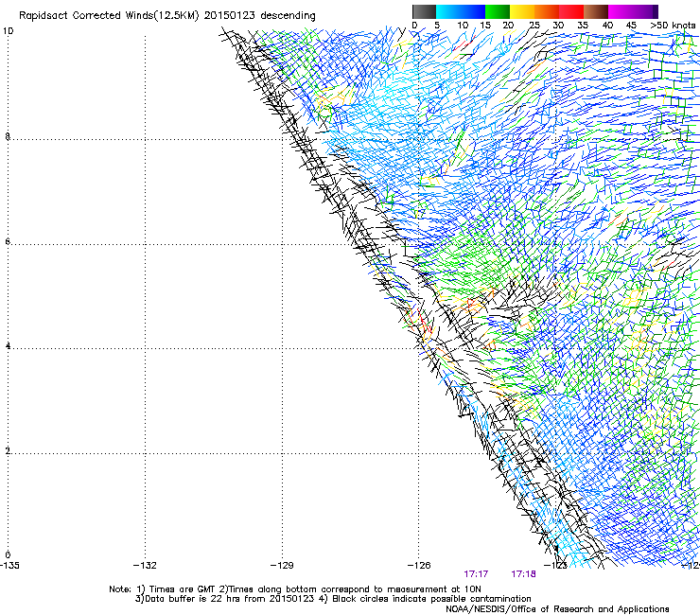This screenshot has width=700, height=615.
Task: Click the cyan 5-10 knots legend swatch
Action: tap(448, 11)
